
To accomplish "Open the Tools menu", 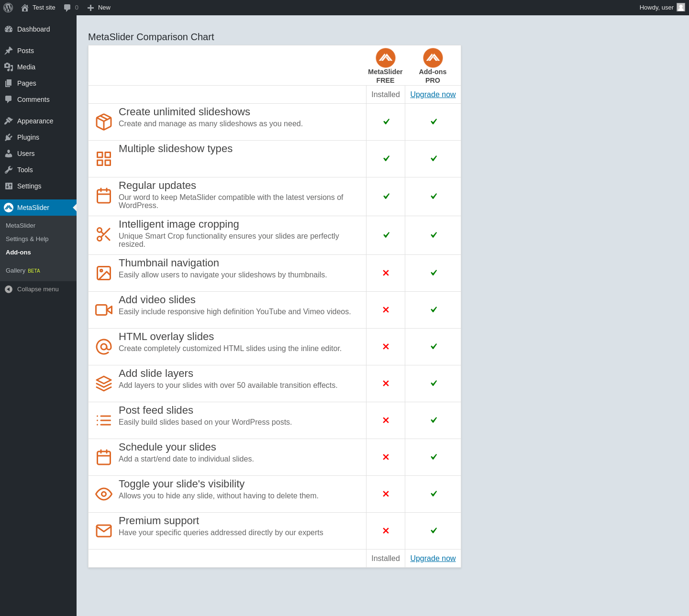I will [x=38, y=170].
